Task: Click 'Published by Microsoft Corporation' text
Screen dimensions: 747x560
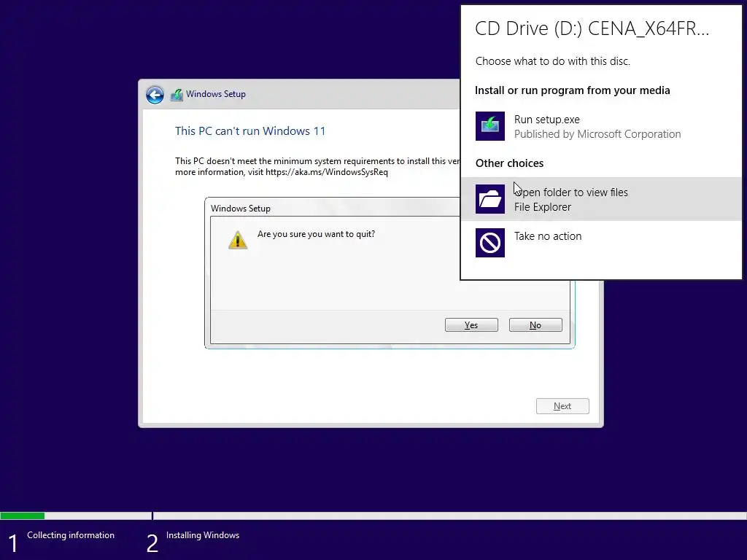Action: [597, 134]
